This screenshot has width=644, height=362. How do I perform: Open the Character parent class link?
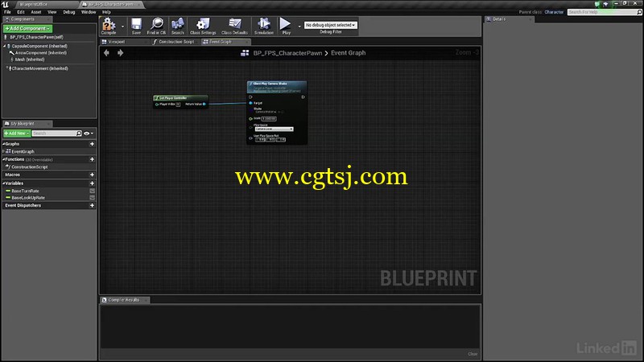pos(554,12)
